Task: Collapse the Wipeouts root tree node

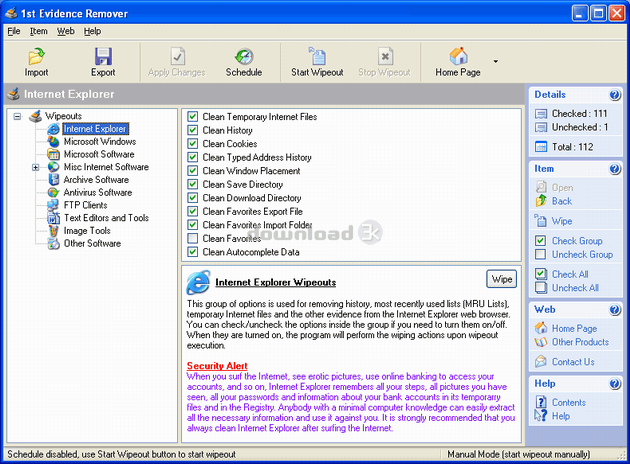Action: [19, 117]
